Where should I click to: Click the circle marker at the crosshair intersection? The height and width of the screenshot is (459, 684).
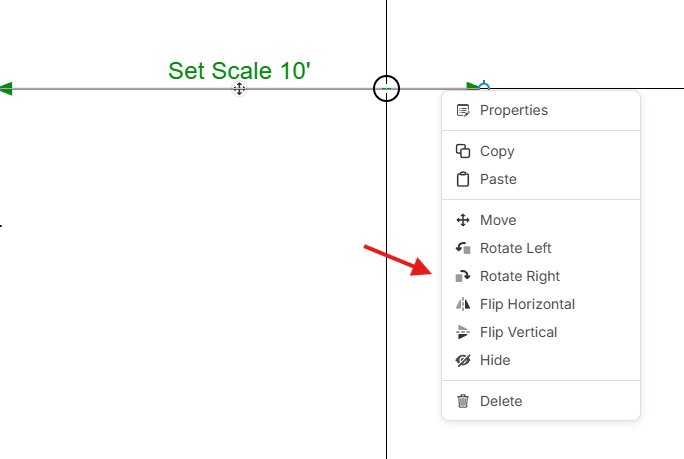click(387, 89)
